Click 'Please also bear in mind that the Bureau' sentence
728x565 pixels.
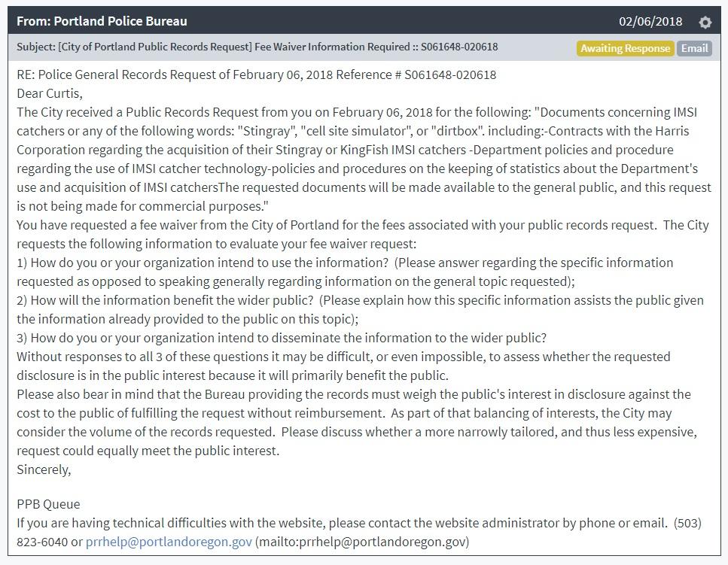(354, 403)
